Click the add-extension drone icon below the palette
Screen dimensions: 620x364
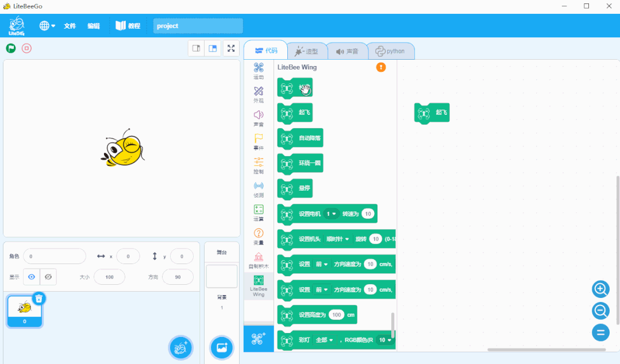click(x=258, y=339)
